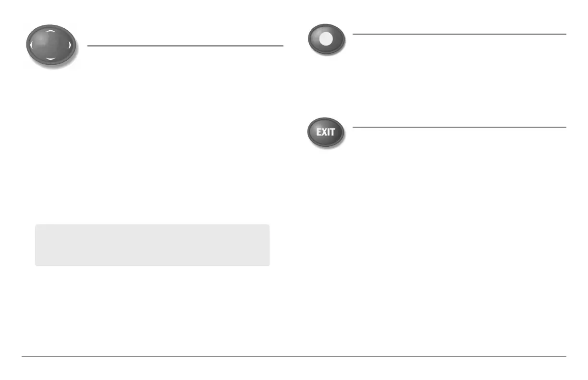Click the heading rule beside the white-dot key
The height and width of the screenshot is (380, 588).
point(459,34)
